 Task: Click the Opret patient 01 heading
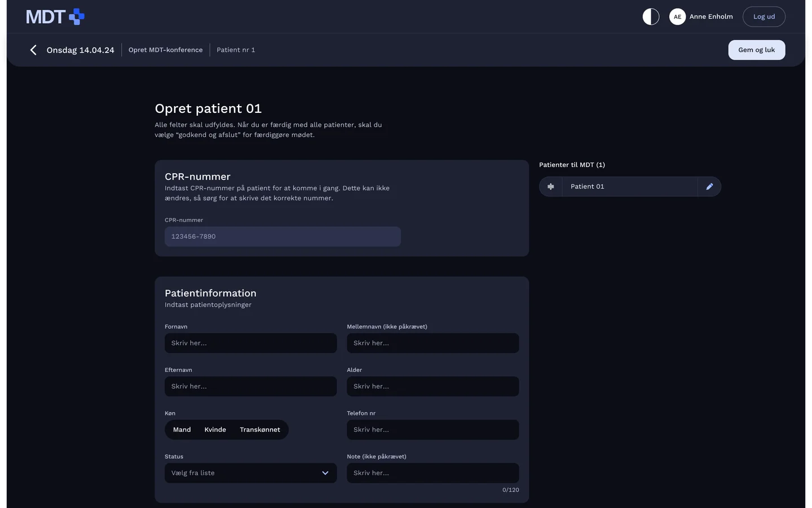tap(208, 108)
